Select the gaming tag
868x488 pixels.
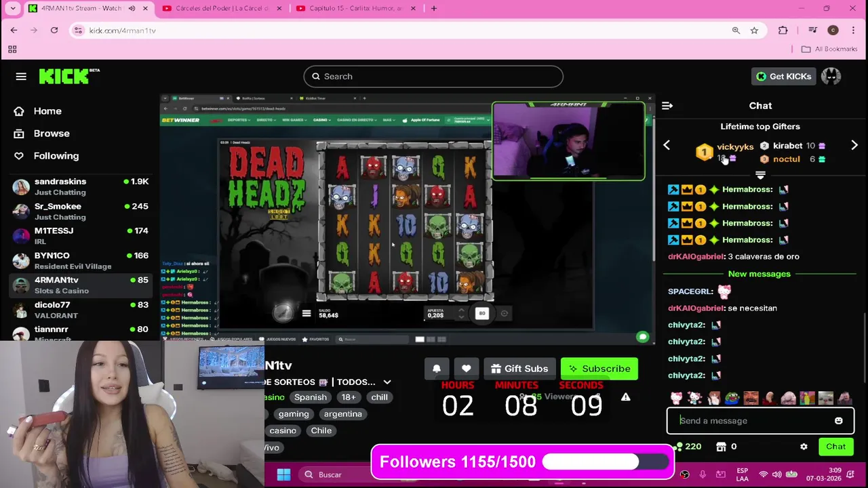pyautogui.click(x=294, y=414)
